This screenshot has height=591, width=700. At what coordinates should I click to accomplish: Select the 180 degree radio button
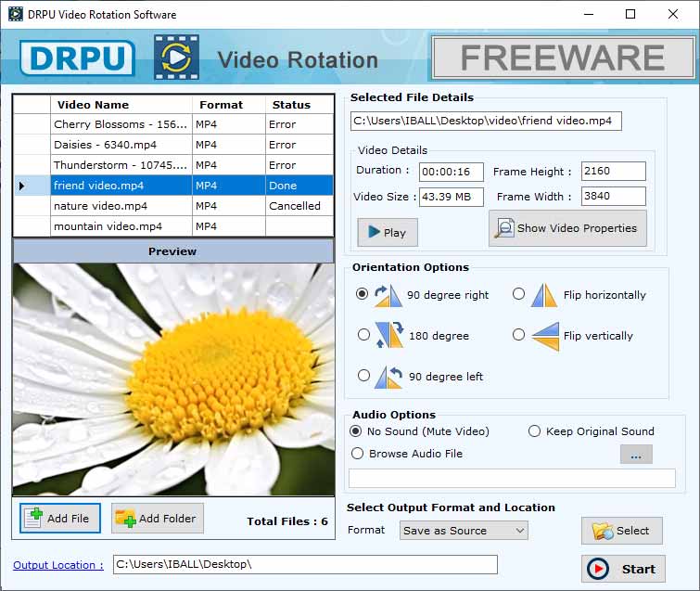point(363,335)
